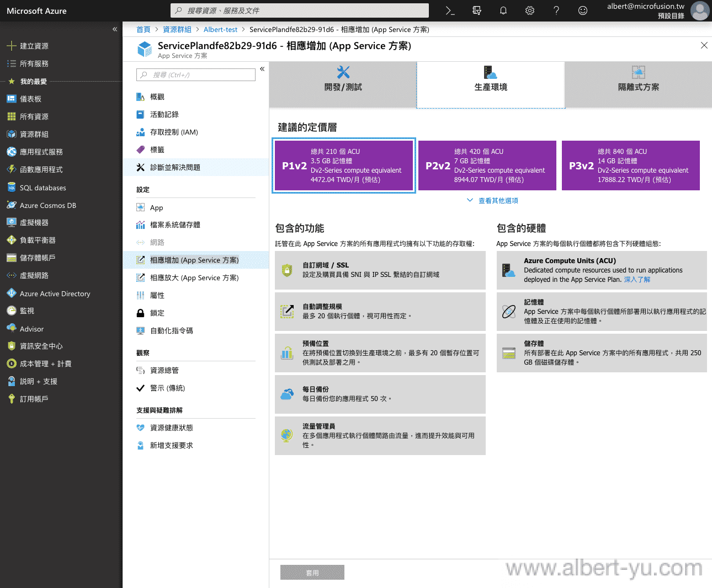Screen dimensions: 712x588
Task: Expand 查看其他選項 pricing options
Action: [x=492, y=200]
